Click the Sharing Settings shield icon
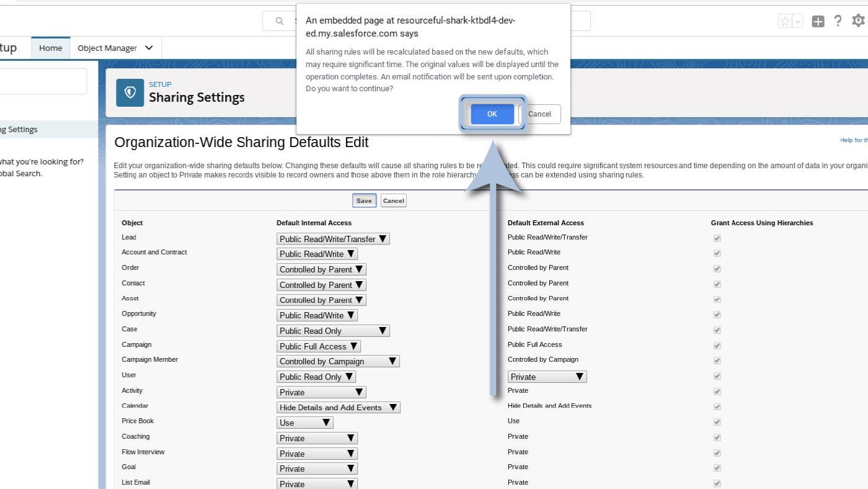Screen dimensions: 868x489 pyautogui.click(x=130, y=92)
